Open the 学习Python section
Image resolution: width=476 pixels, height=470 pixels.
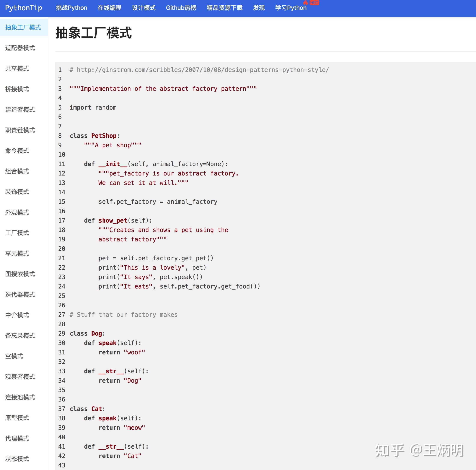click(291, 8)
